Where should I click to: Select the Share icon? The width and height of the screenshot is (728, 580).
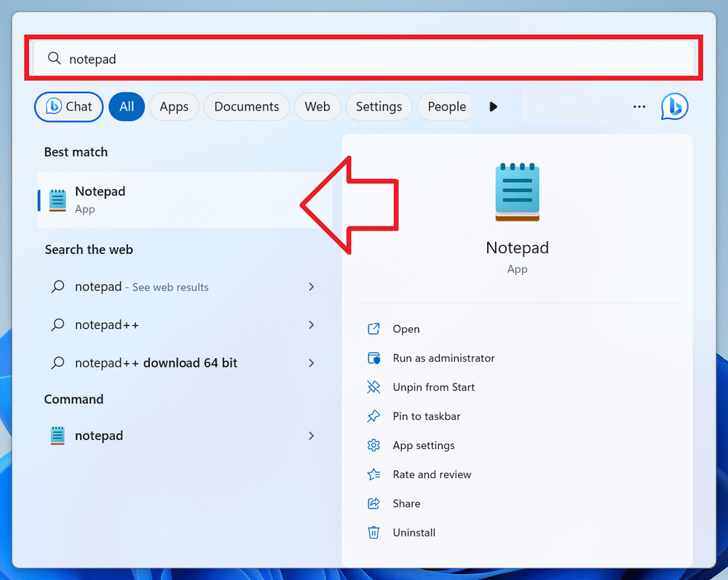[373, 504]
